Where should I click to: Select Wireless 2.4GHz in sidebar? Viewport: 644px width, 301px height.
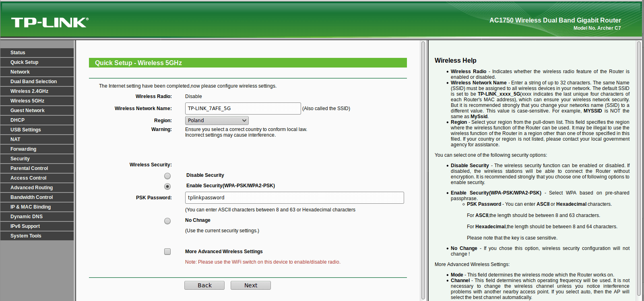(37, 91)
